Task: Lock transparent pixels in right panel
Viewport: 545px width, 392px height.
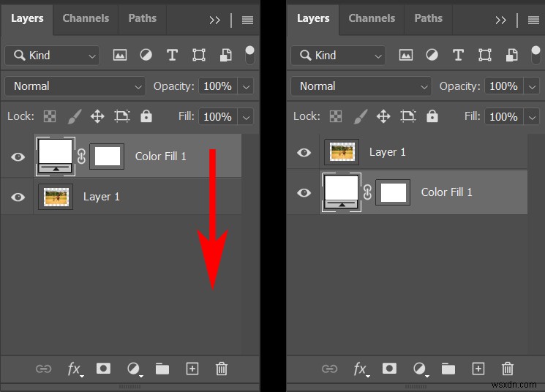Action: click(x=336, y=116)
